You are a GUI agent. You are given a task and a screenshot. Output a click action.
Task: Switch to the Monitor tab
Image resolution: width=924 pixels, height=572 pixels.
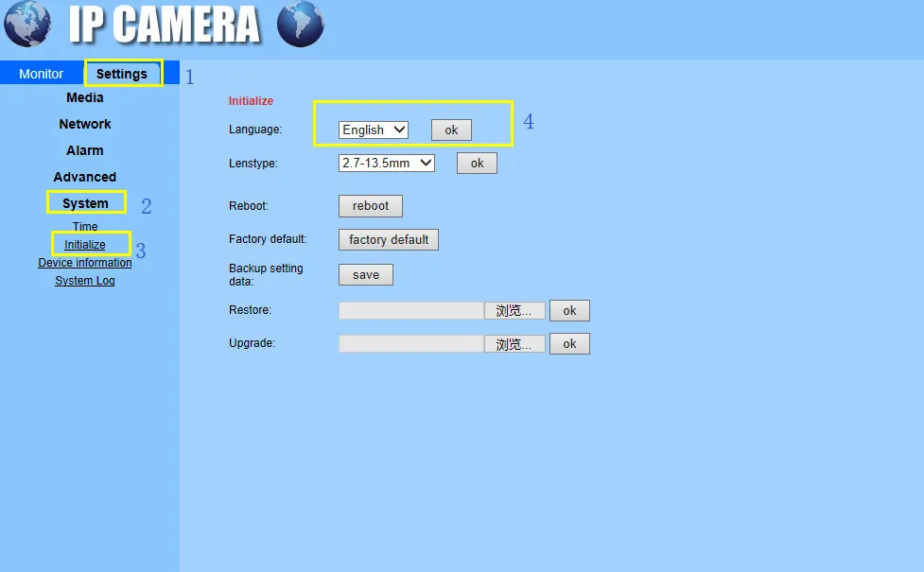(42, 73)
